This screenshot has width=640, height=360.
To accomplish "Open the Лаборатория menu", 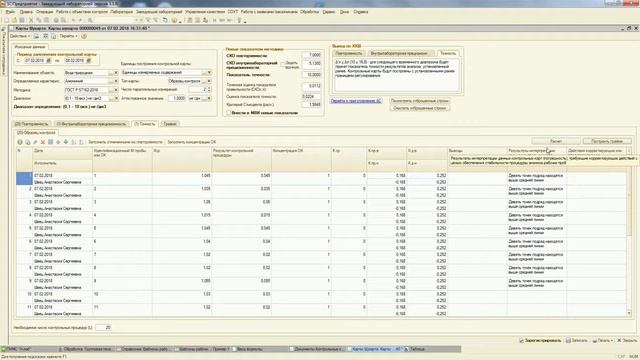I will [x=122, y=12].
